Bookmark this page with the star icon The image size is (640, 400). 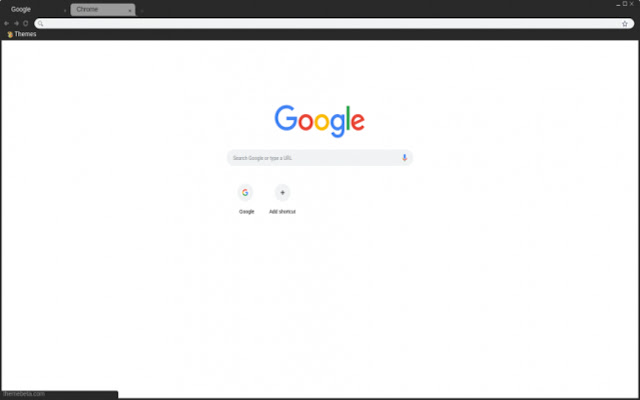coord(624,24)
